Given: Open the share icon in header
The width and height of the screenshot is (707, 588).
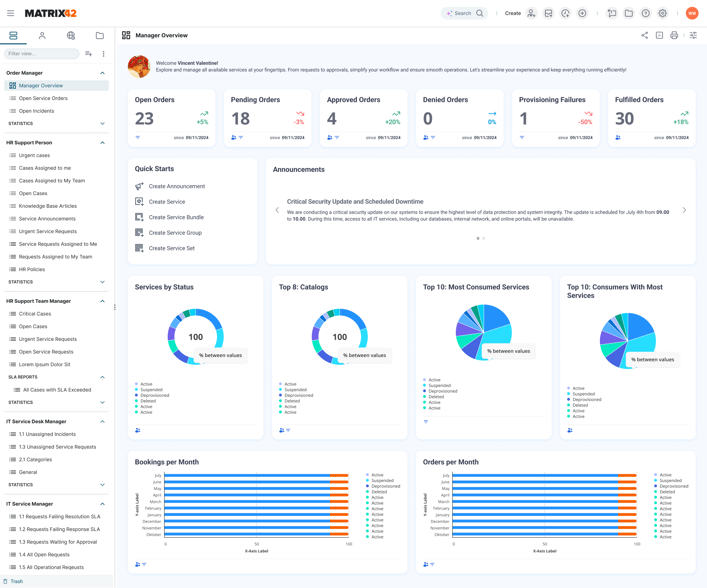Looking at the screenshot, I should pos(644,35).
